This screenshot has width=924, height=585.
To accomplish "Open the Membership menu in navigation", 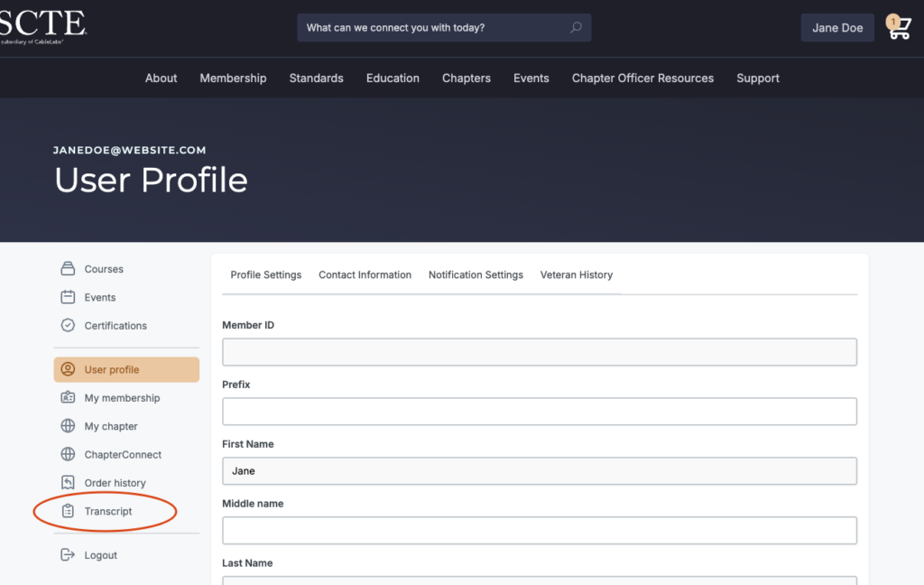I will click(233, 79).
